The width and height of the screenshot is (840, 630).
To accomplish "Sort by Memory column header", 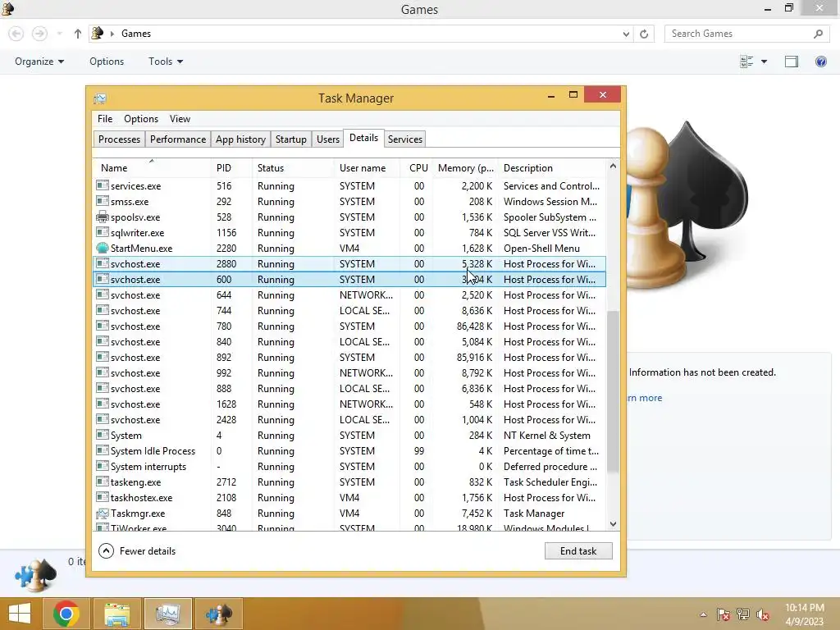I will pos(465,167).
